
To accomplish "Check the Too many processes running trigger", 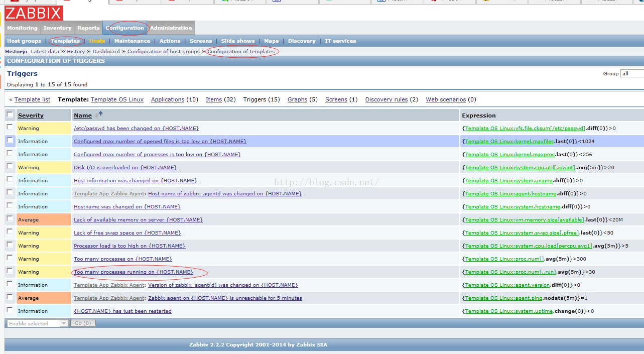I will click(10, 271).
